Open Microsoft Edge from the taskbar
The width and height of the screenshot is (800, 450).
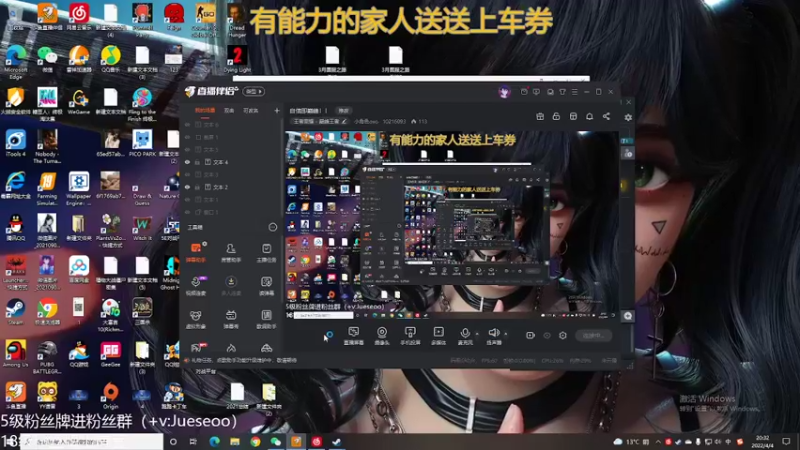point(214,442)
